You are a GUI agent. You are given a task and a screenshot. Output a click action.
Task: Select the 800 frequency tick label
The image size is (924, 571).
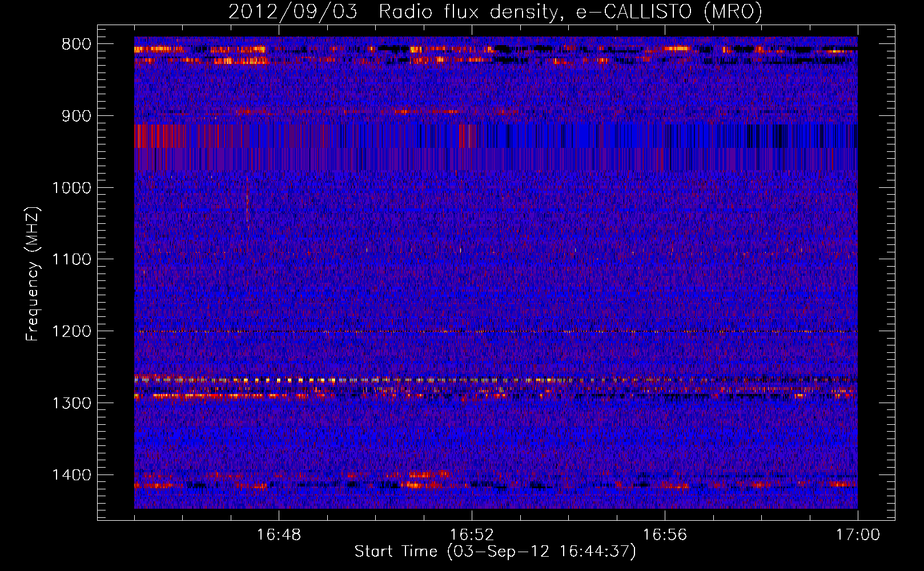77,45
